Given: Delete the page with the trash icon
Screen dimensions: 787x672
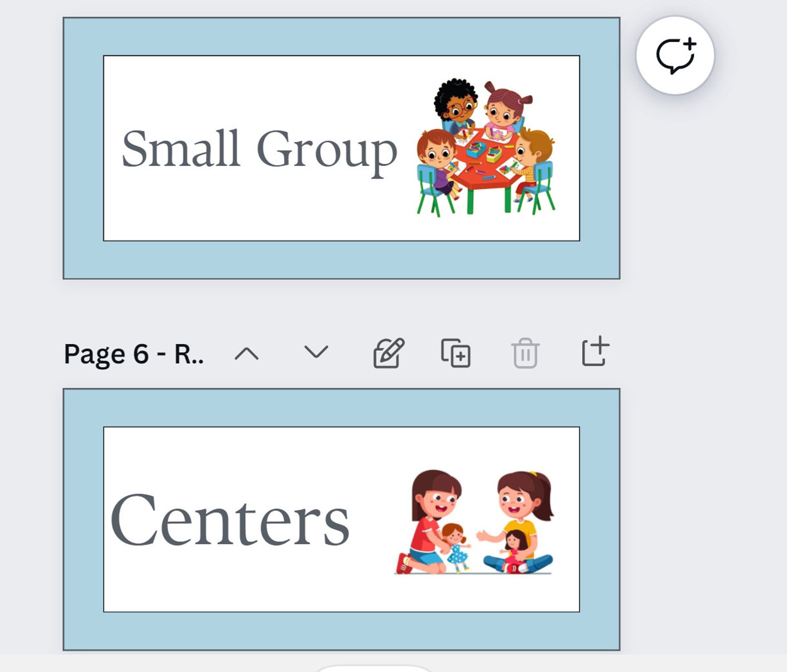Looking at the screenshot, I should (525, 353).
